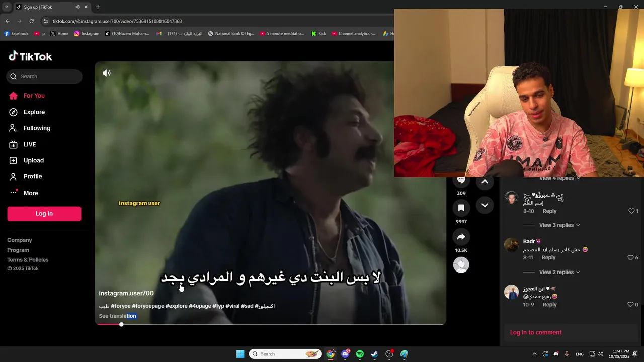This screenshot has height=362, width=644.
Task: Open site information icon in address bar
Action: point(46,21)
